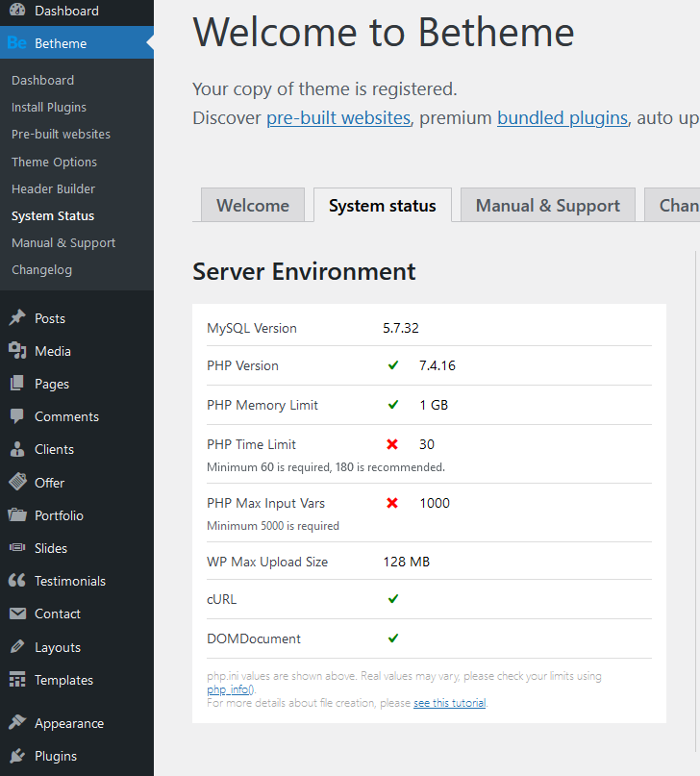Screen dimensions: 700x776
Task: Open Theme Options submenu
Action: tap(54, 162)
